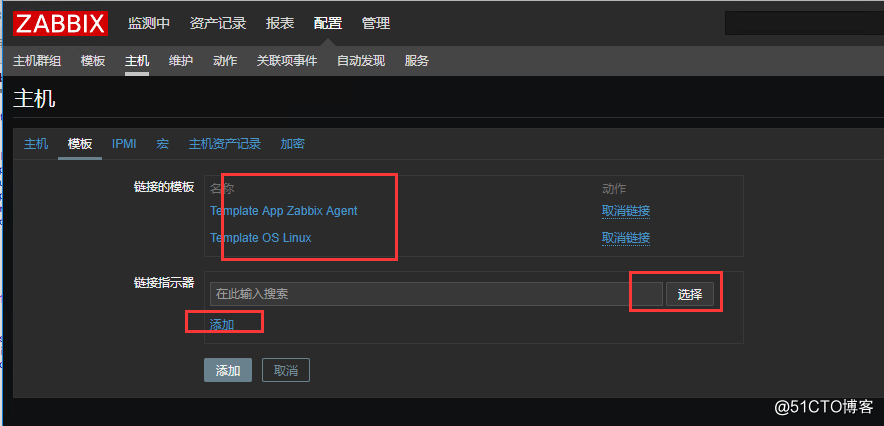Click the 在此输入搜索 template search field
The height and width of the screenshot is (426, 884).
pos(436,294)
